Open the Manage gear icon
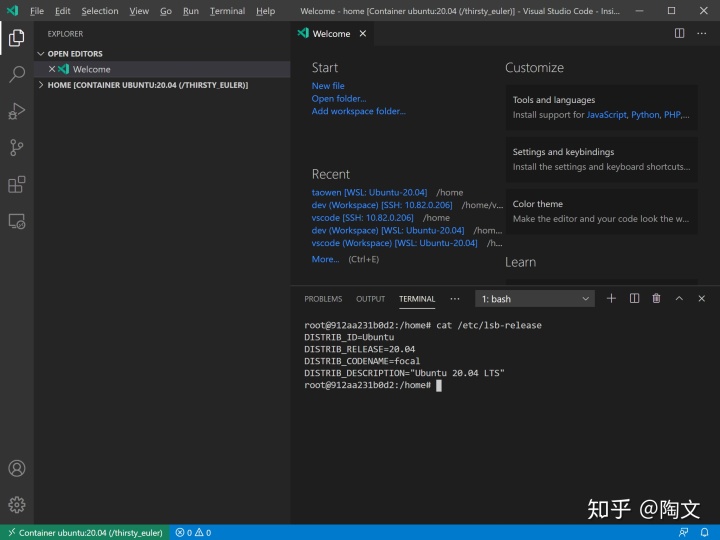 (17, 505)
